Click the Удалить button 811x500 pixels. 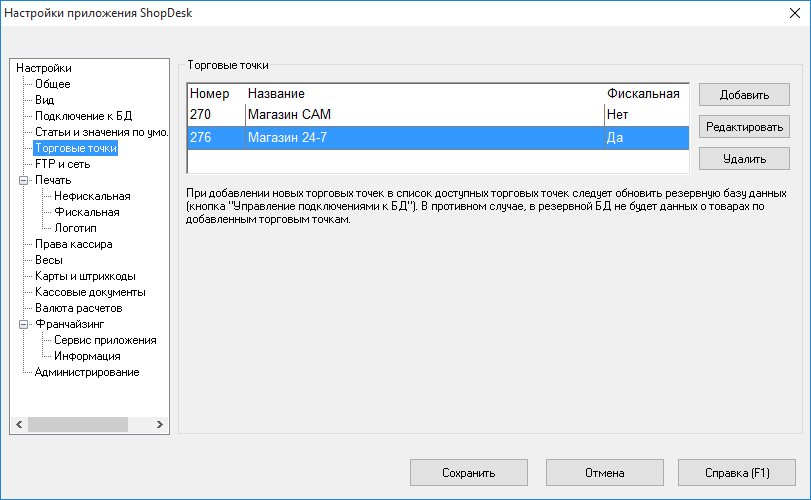(744, 159)
